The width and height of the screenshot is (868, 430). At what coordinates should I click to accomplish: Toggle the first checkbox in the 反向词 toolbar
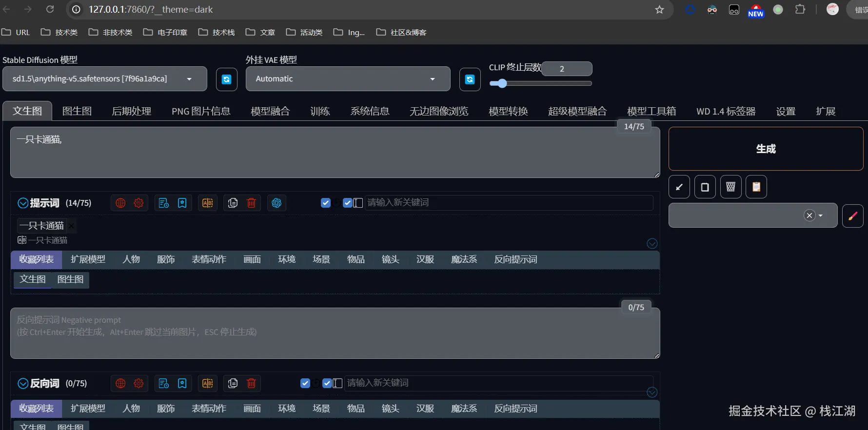[305, 383]
